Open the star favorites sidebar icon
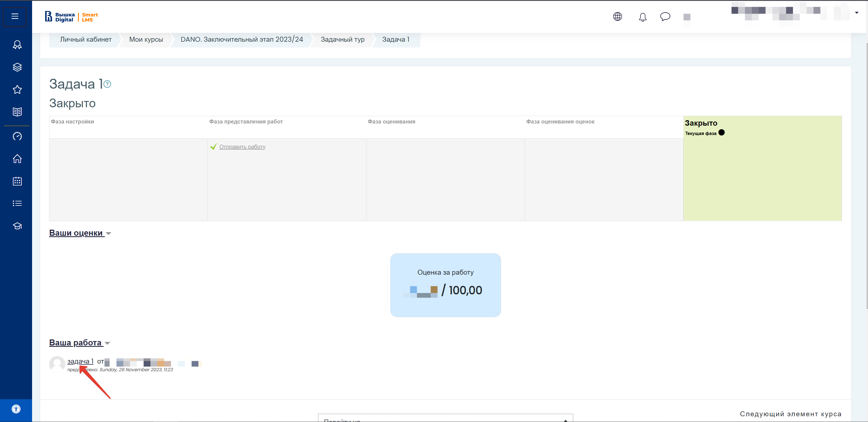This screenshot has height=422, width=868. tap(17, 90)
